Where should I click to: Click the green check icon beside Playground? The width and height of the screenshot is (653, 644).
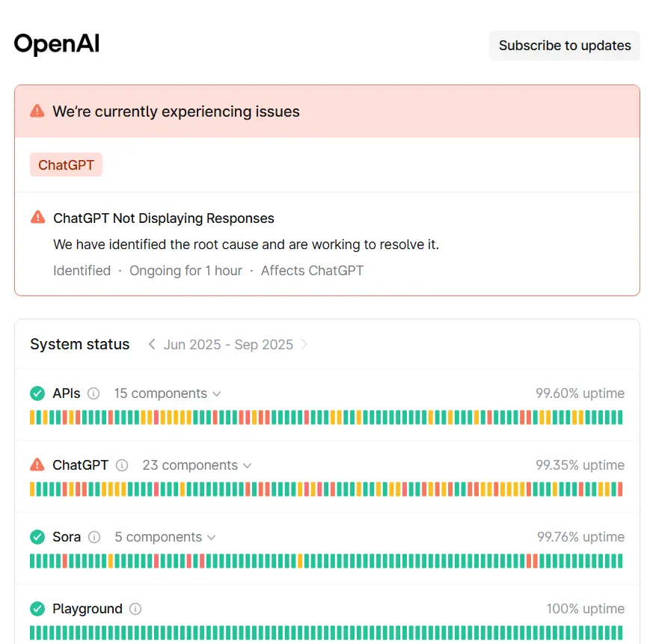(37, 609)
